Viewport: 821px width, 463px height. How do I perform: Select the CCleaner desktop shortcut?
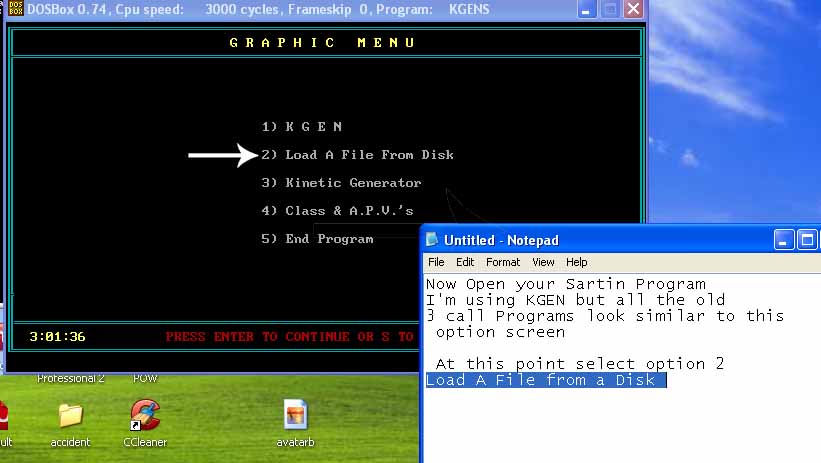pyautogui.click(x=145, y=424)
